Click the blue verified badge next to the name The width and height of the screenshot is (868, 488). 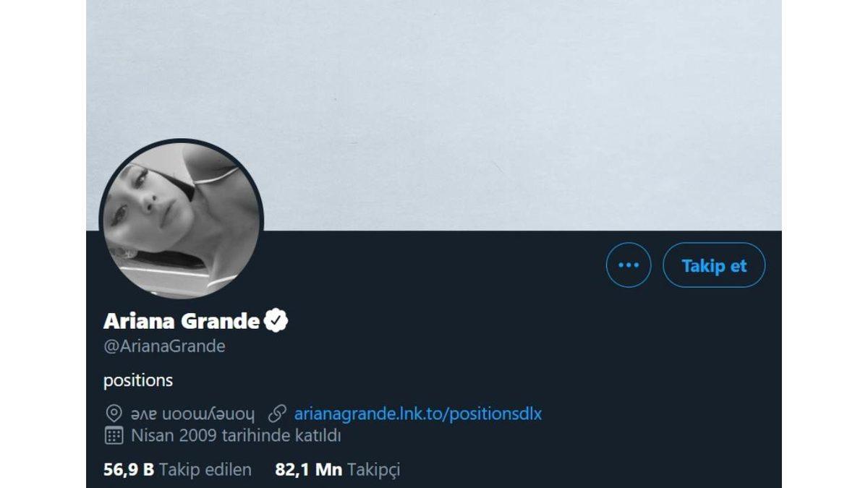coord(277,318)
